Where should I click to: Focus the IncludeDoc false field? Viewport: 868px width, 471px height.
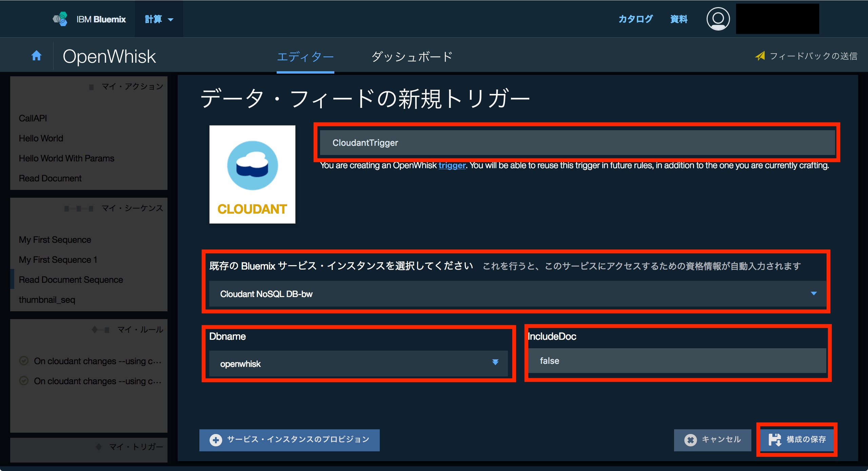[x=677, y=361]
